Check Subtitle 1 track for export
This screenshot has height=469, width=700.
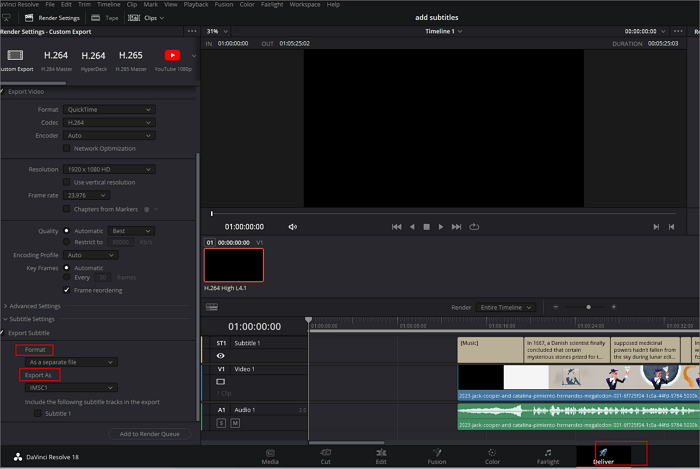pyautogui.click(x=38, y=413)
